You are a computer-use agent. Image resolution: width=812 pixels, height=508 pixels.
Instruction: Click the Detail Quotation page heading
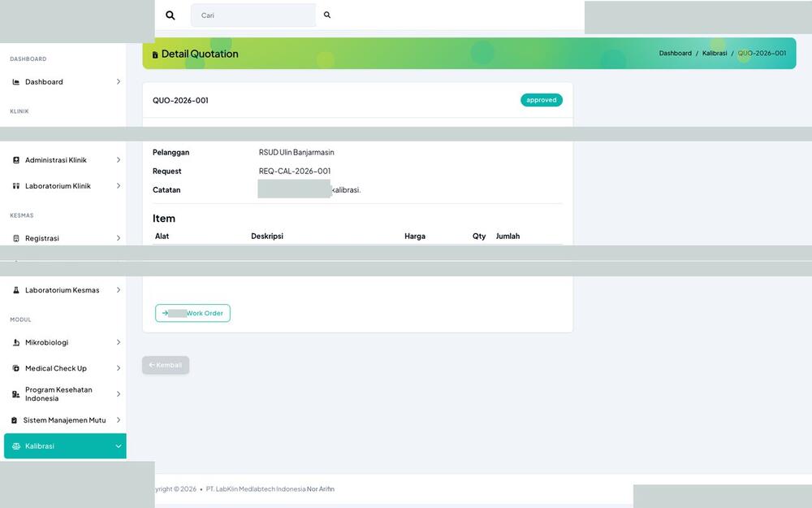tap(200, 54)
